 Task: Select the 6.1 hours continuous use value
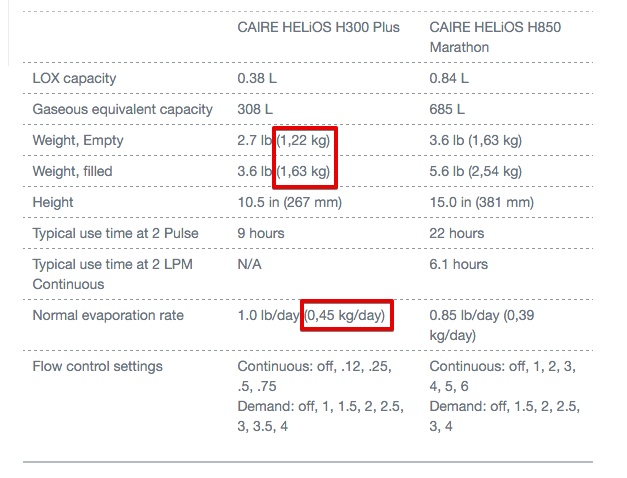click(x=459, y=265)
